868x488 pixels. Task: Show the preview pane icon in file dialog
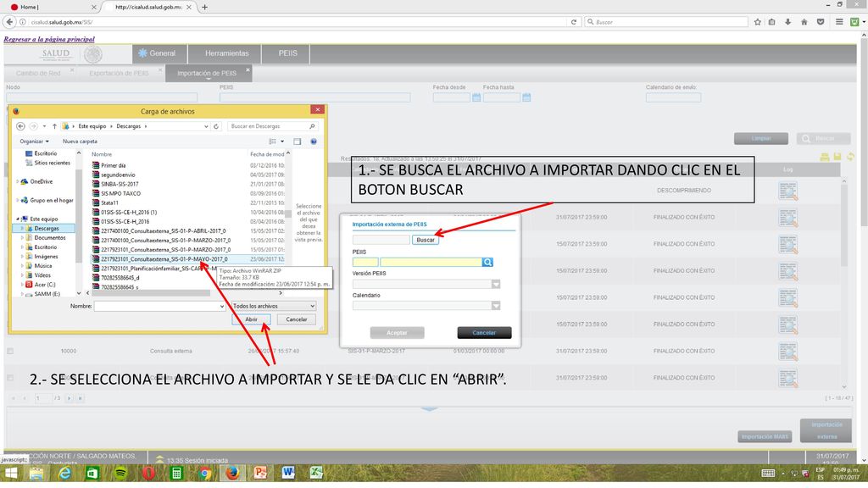click(298, 141)
